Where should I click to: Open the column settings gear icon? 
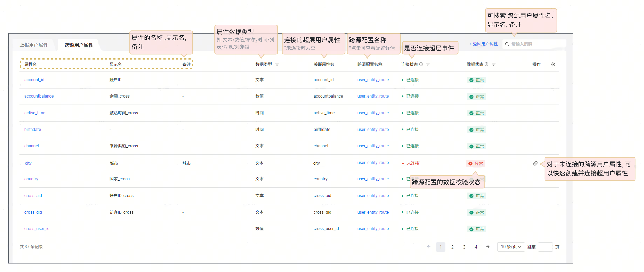553,65
